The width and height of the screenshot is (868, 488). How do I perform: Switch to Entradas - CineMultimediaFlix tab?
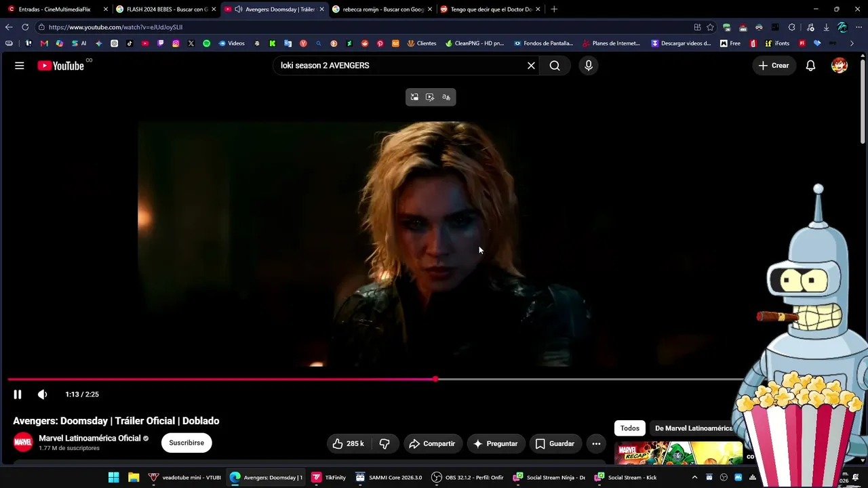(x=56, y=9)
